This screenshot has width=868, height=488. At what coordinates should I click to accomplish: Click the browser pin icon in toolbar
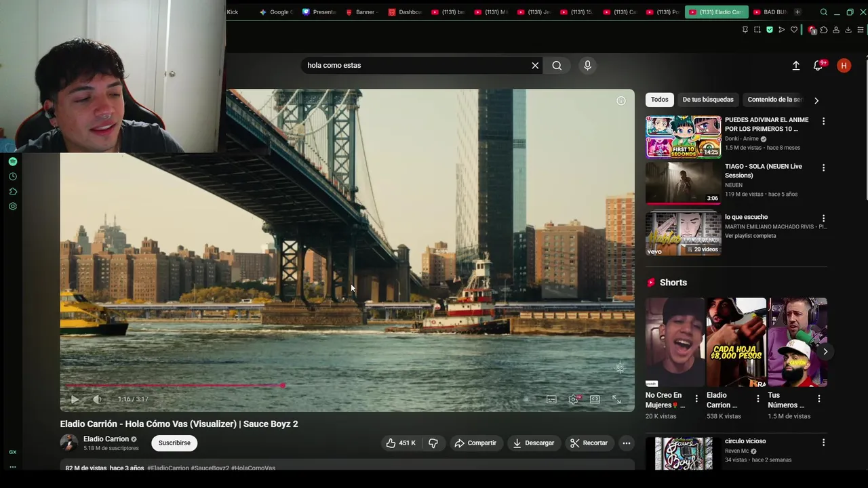(745, 30)
